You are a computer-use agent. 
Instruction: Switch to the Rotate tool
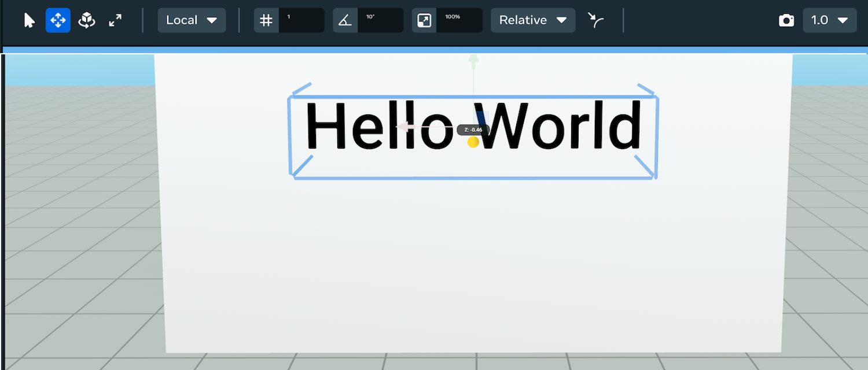(87, 20)
